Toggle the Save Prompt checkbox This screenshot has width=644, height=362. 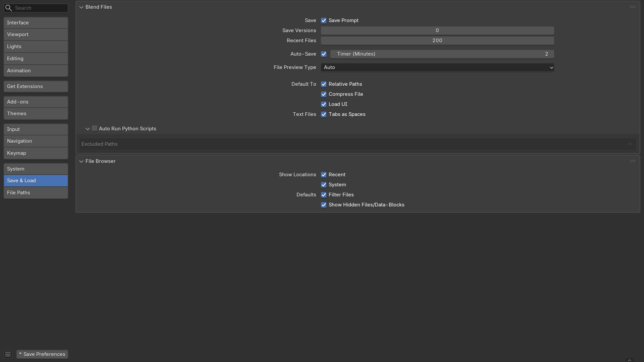324,20
